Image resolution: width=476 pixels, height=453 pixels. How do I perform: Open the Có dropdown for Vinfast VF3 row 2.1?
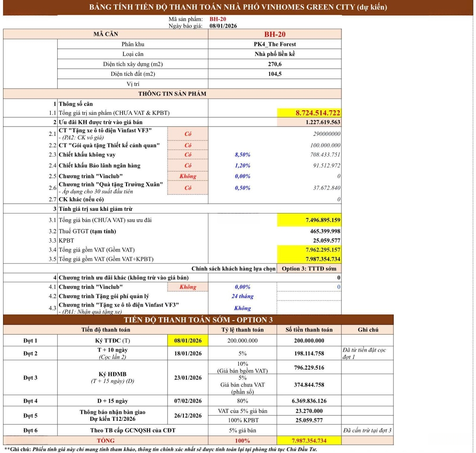pyautogui.click(x=188, y=134)
